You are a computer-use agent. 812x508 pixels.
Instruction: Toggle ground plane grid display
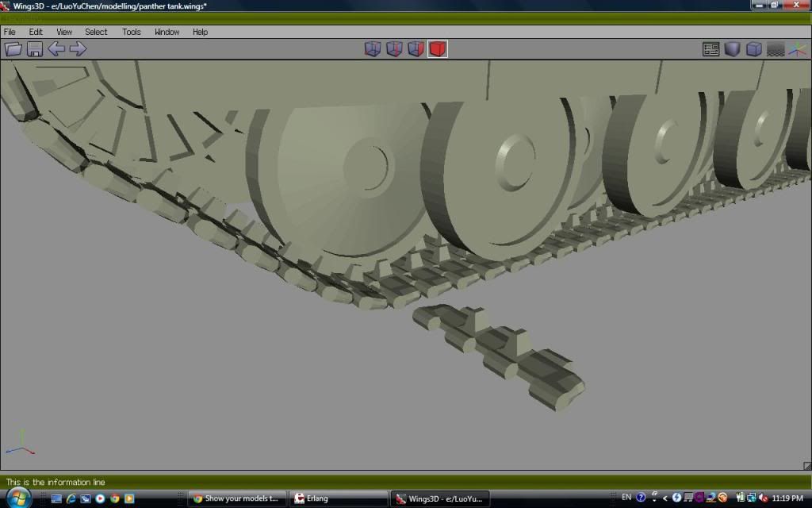pos(776,49)
